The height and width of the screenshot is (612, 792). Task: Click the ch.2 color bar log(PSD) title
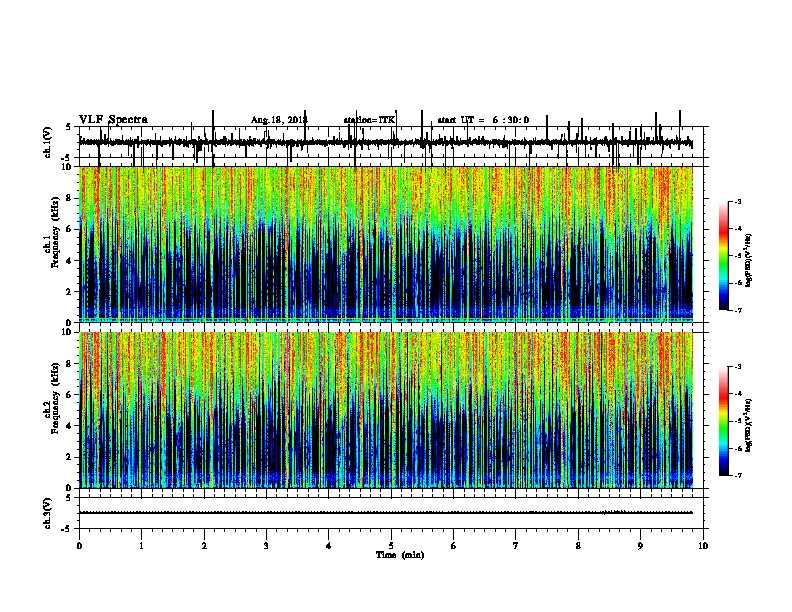748,426
